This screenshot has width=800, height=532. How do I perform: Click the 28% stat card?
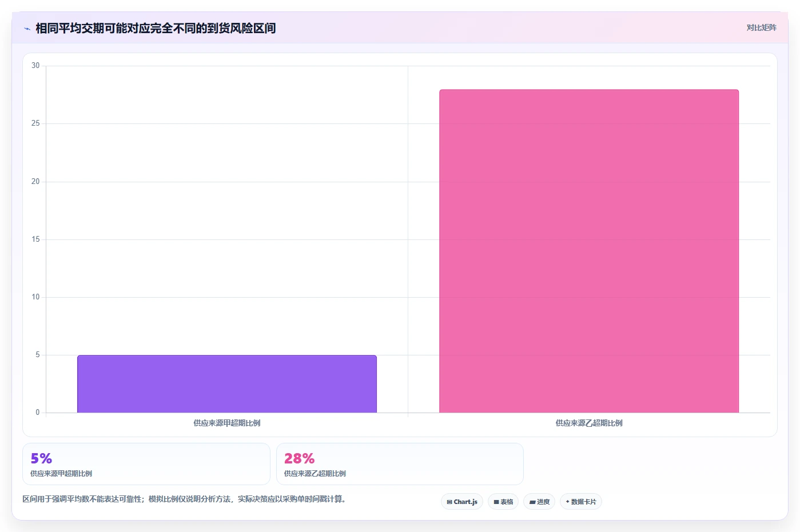[400, 464]
